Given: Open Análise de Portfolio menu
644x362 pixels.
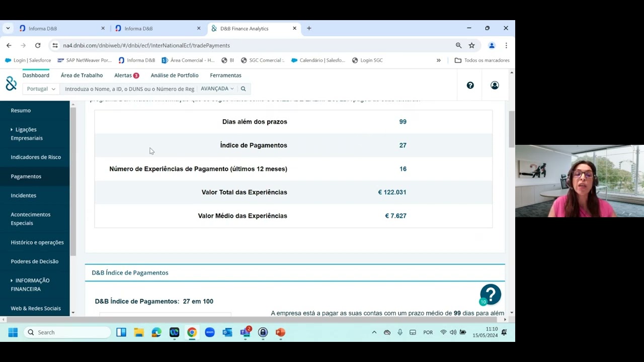Looking at the screenshot, I should [175, 75].
